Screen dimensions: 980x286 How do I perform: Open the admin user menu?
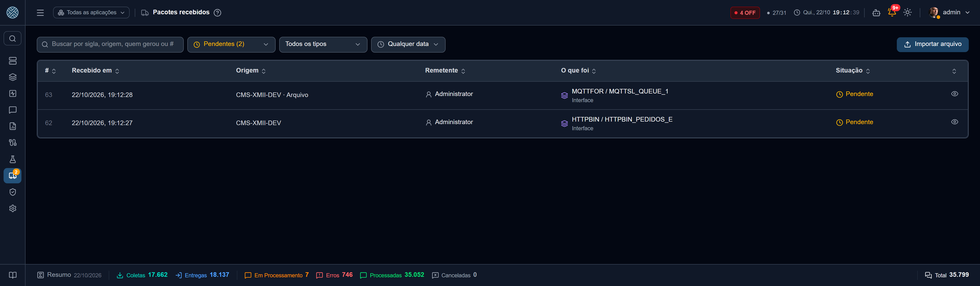949,13
